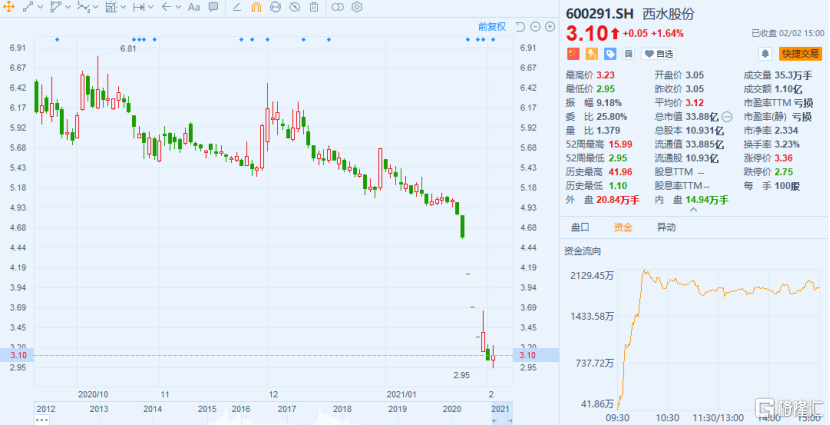Image resolution: width=830 pixels, height=425 pixels.
Task: Select the wave pattern drawing tool
Action: point(84,7)
